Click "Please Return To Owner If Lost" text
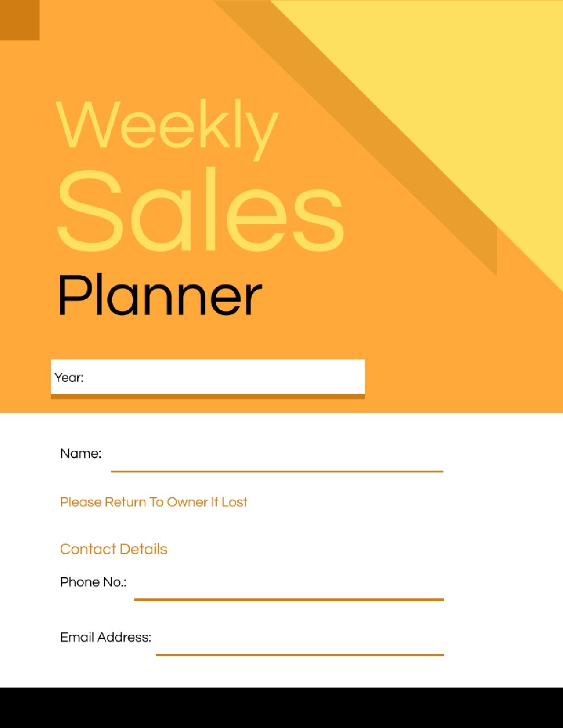Viewport: 563px width, 728px height. point(154,502)
